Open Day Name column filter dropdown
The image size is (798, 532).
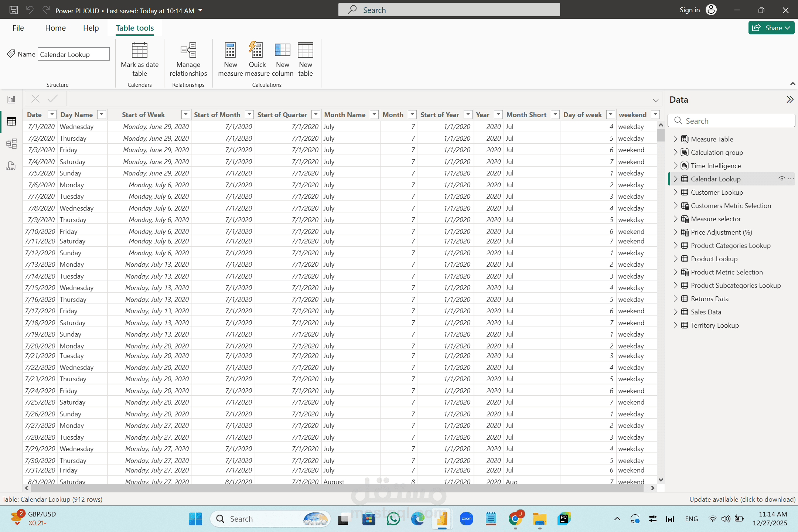(x=102, y=115)
